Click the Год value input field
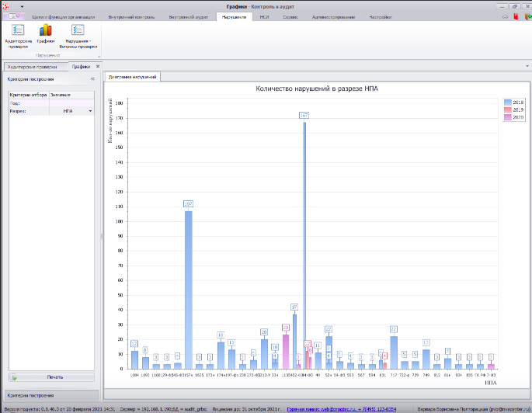 [71, 103]
